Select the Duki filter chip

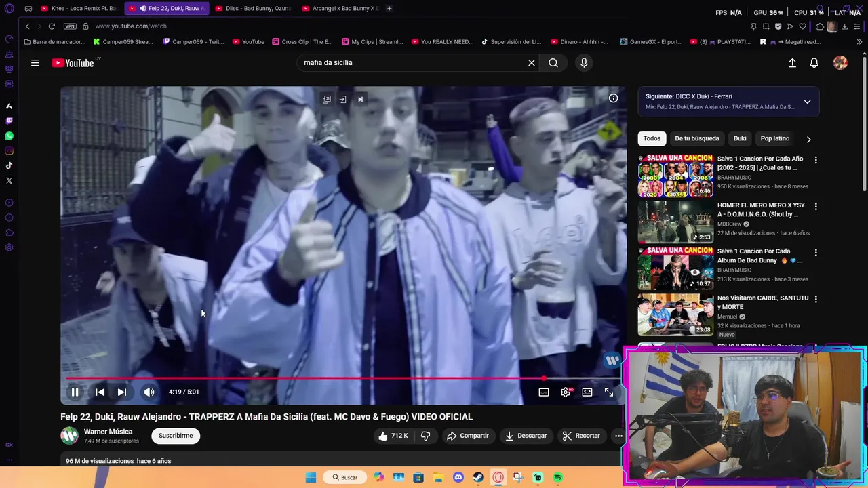click(x=740, y=138)
